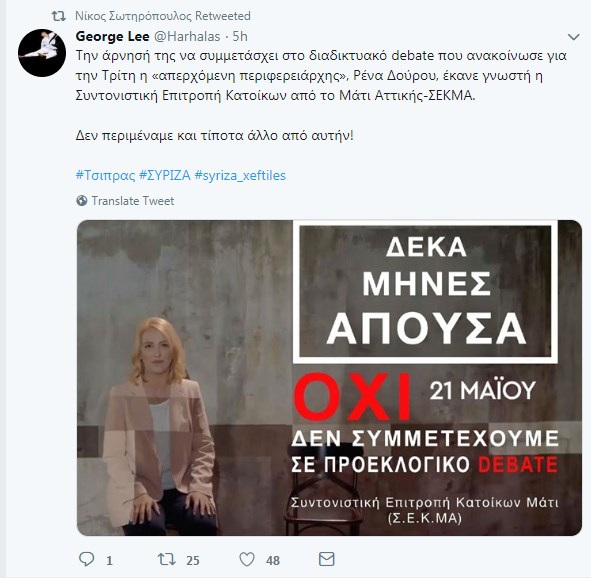The height and width of the screenshot is (578, 591).
Task: Click the retweet count 25
Action: point(193,561)
